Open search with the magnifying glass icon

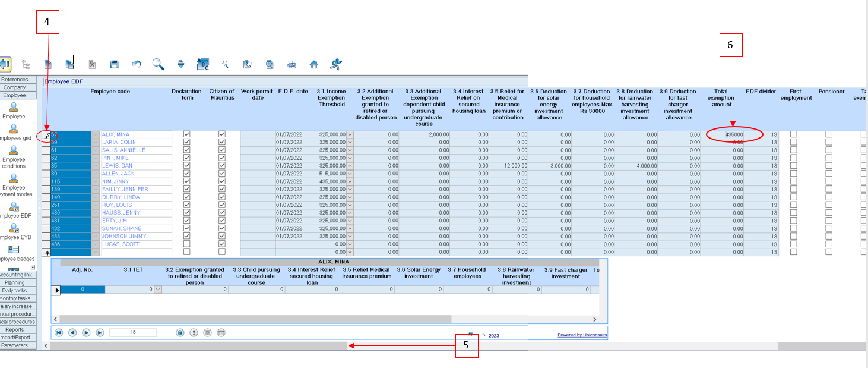(x=158, y=64)
